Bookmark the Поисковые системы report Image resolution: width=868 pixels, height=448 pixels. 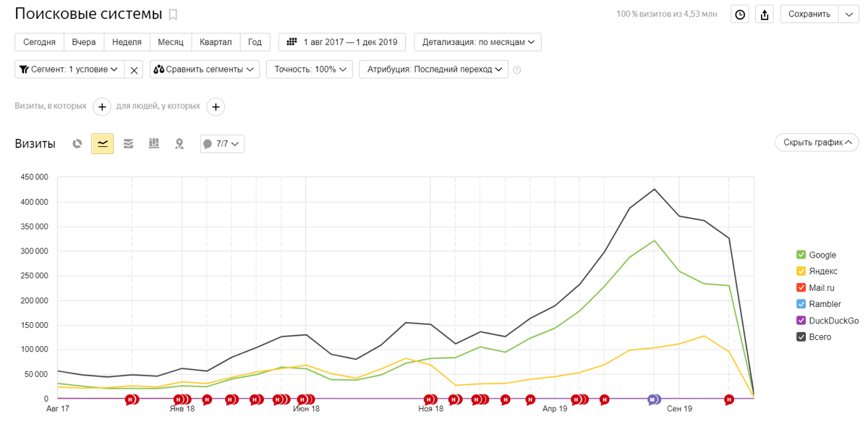tap(173, 14)
